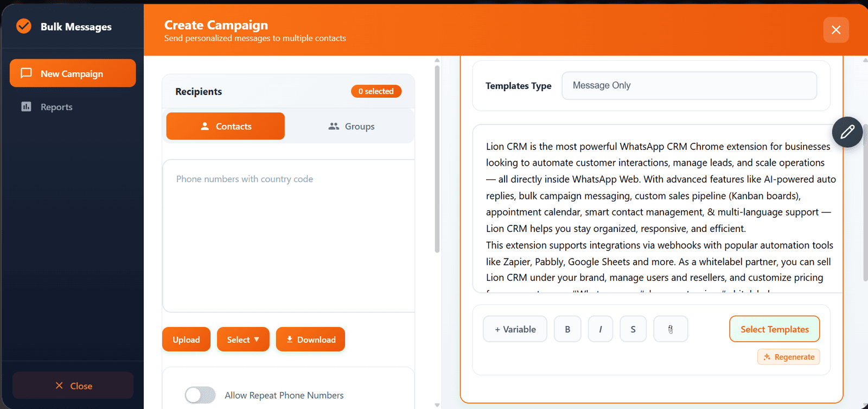Open the pencil edit icon on the message

(847, 132)
